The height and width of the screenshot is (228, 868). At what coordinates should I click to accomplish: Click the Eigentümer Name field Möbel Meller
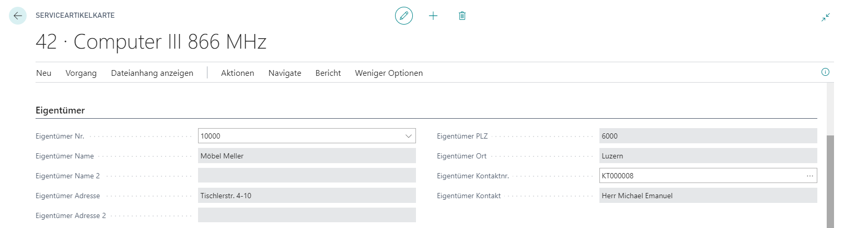click(307, 156)
